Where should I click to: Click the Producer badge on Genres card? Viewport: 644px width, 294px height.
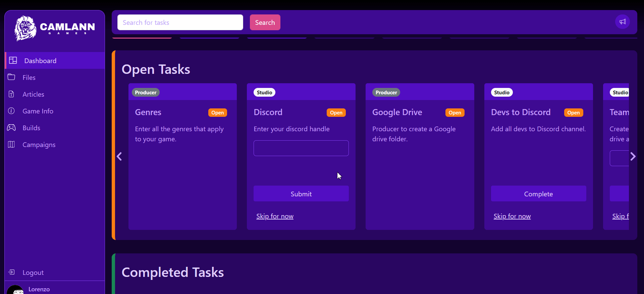(x=146, y=92)
